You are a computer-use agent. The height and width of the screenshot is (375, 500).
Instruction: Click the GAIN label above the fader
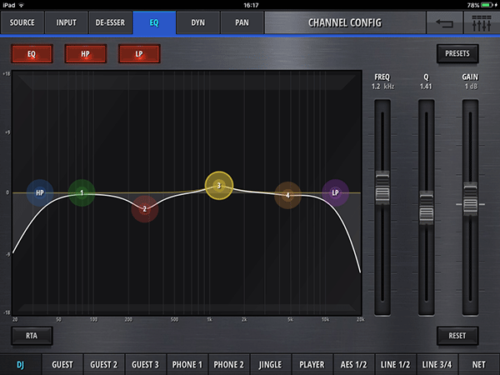470,77
